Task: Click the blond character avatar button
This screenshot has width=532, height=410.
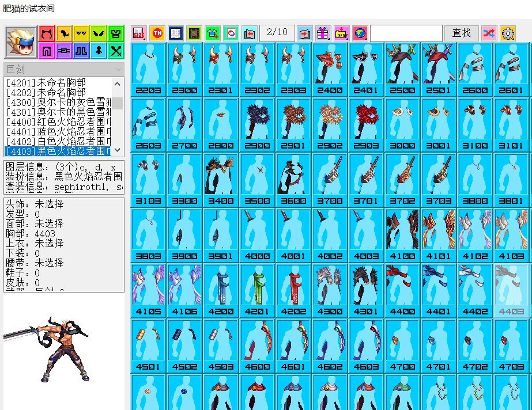Action: point(21,43)
